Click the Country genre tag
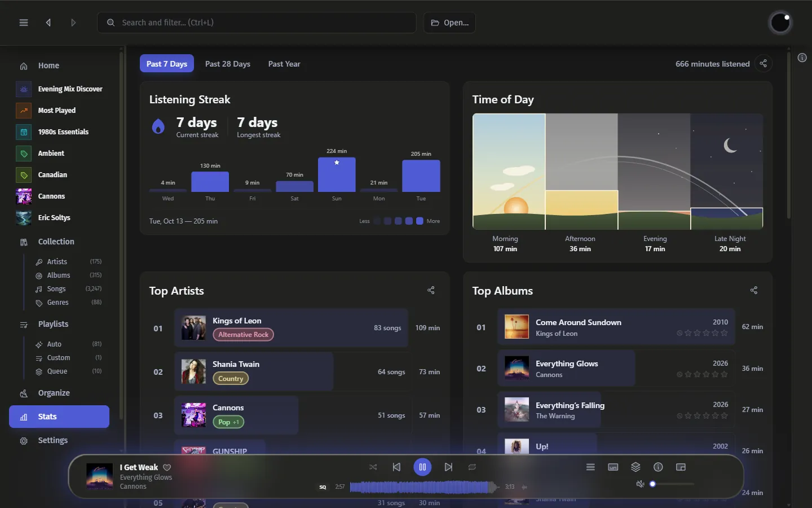The width and height of the screenshot is (812, 508). [x=231, y=378]
